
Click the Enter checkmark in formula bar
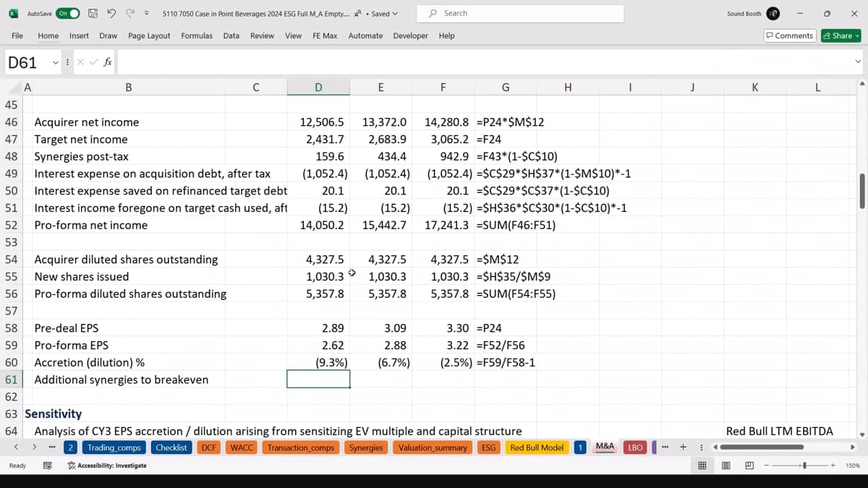(93, 62)
